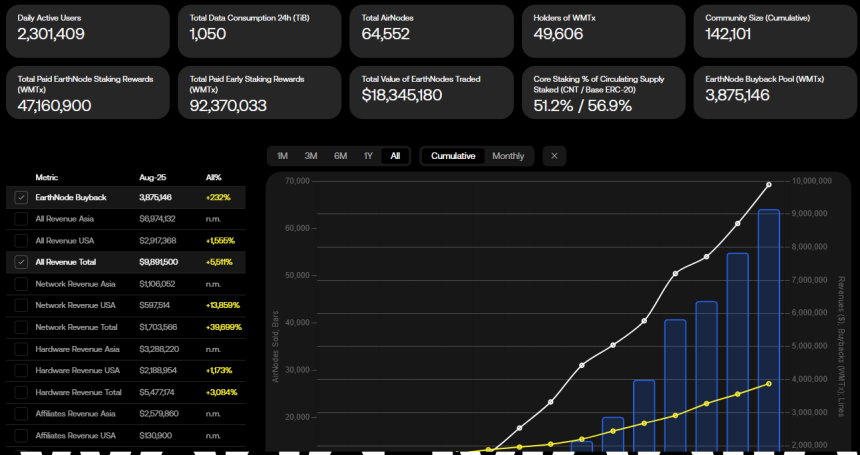This screenshot has height=455, width=860.
Task: Switch the chart range to 1M
Action: coord(282,156)
